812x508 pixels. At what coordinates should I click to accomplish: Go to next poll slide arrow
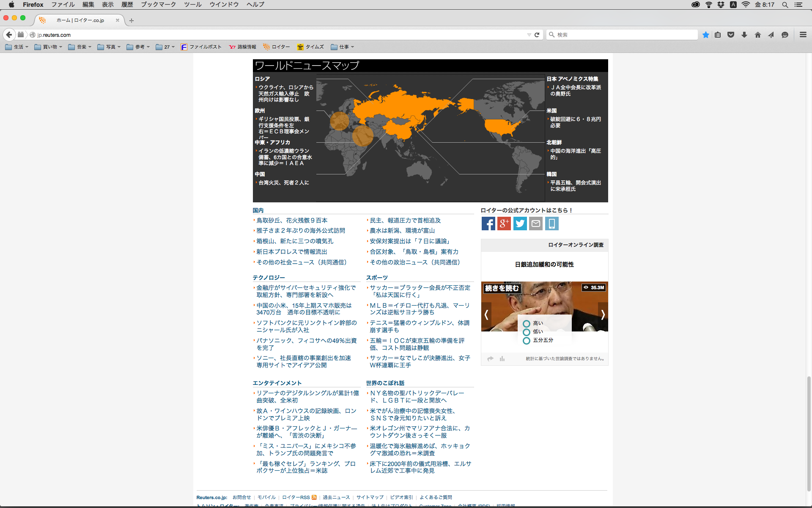point(603,315)
